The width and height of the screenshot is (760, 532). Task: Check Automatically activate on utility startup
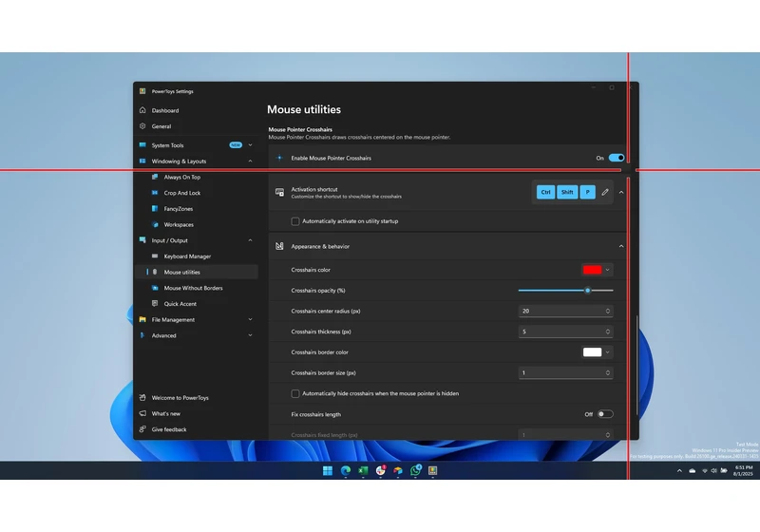295,221
